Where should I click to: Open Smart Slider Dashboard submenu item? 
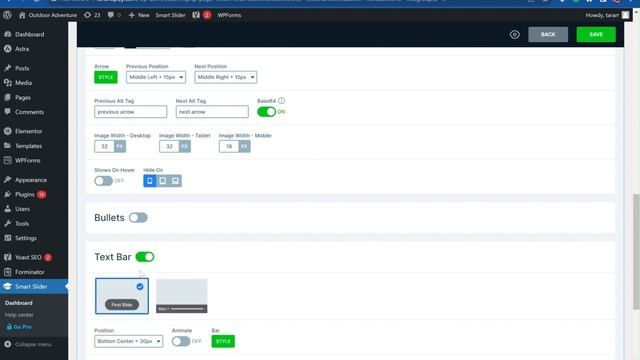pyautogui.click(x=19, y=303)
